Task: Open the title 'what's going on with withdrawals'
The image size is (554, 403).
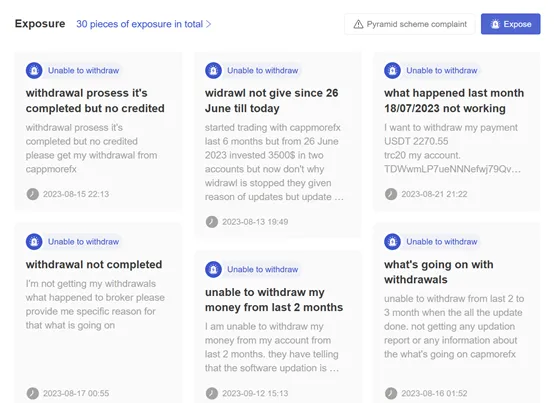Action: pos(438,272)
